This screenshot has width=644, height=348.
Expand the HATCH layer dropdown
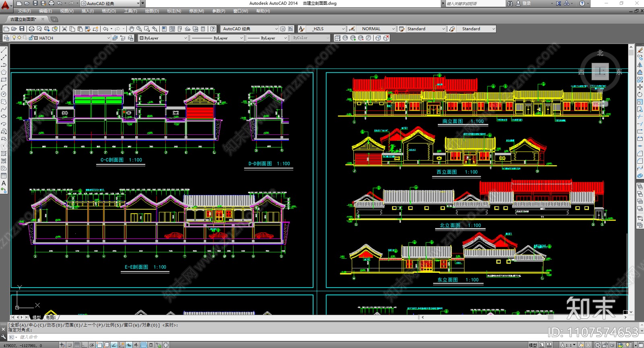(108, 38)
